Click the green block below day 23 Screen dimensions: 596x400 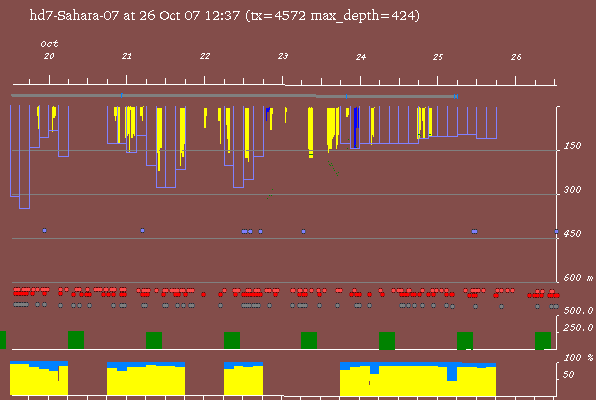[309, 340]
